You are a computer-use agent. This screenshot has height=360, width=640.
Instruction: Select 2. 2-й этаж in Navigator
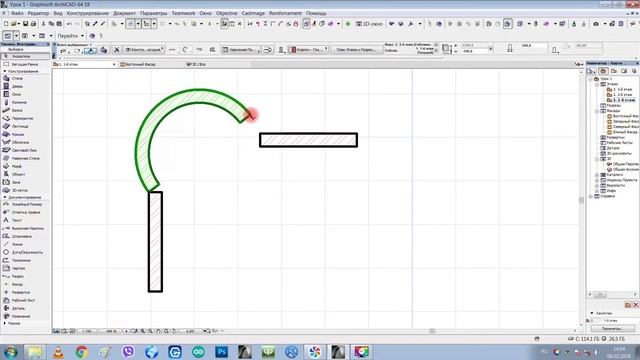620,95
